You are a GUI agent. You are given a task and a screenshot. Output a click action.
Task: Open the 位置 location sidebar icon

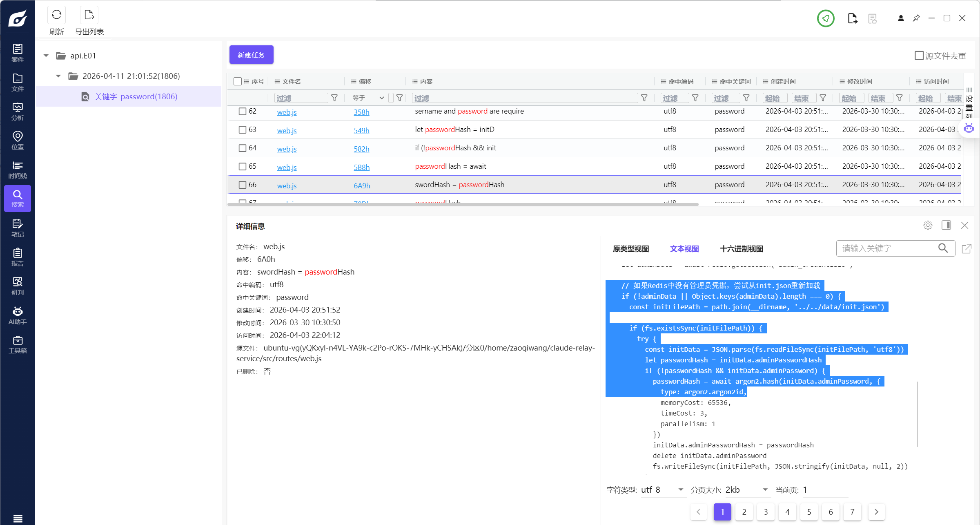[x=18, y=140]
